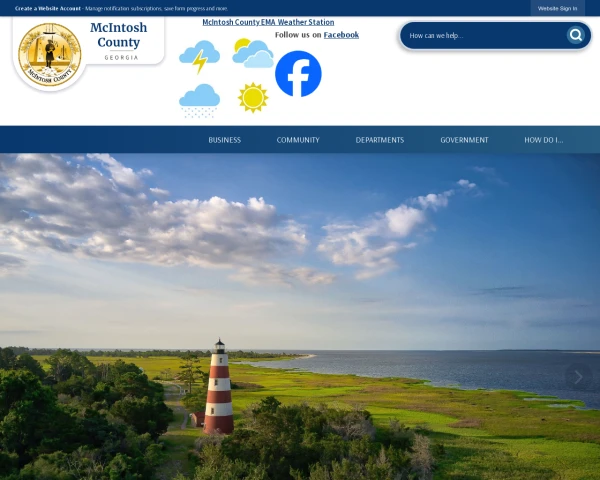Click the thunderstorm cloud weather icon
This screenshot has height=480, width=600.
[199, 57]
